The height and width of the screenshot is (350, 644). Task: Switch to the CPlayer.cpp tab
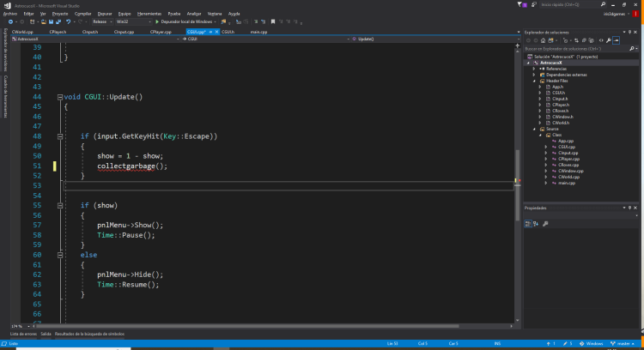(161, 32)
